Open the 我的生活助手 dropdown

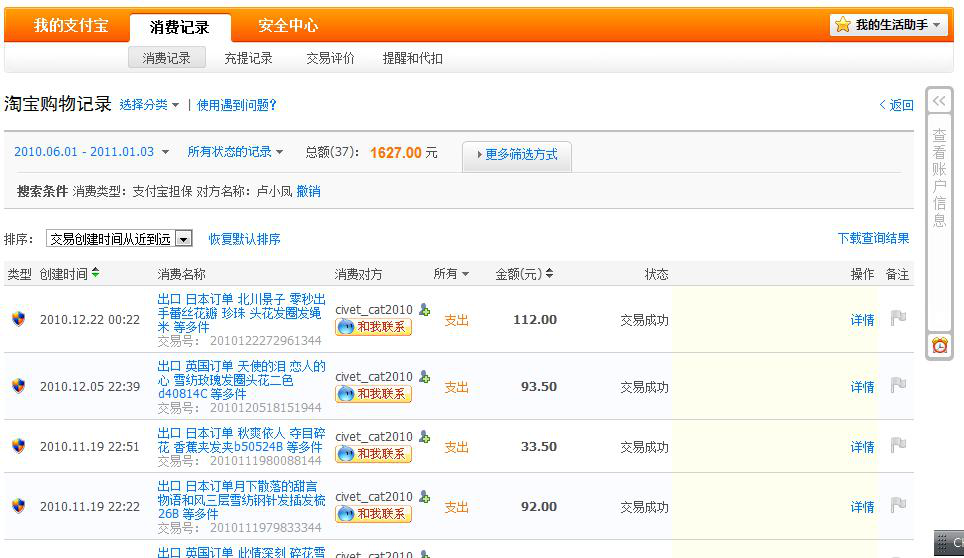pos(888,25)
